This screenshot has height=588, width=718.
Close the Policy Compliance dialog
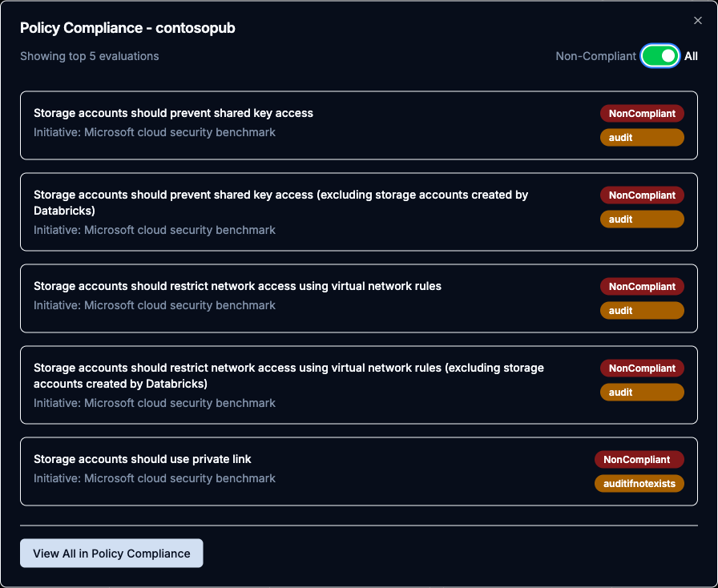697,21
